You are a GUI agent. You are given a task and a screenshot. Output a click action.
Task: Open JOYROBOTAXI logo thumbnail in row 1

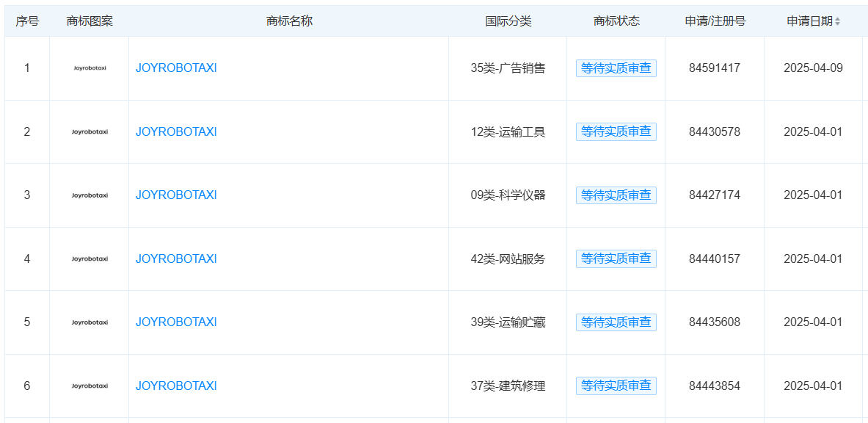click(x=90, y=68)
